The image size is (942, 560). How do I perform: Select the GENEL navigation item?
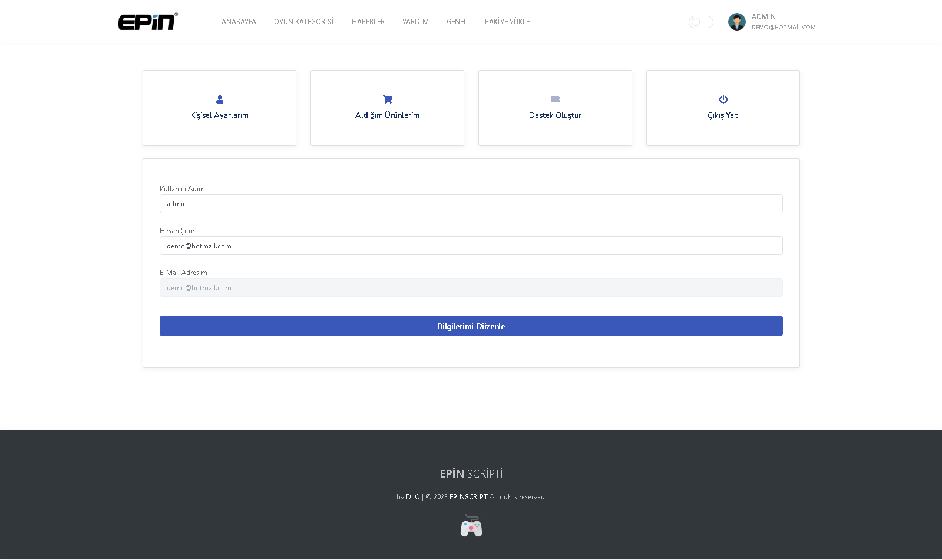click(457, 22)
